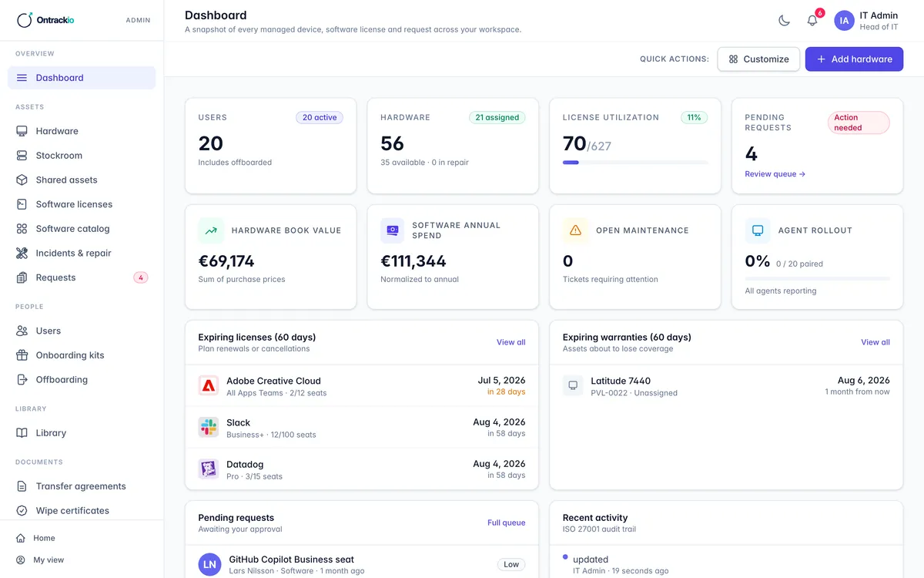
Task: Open notifications bell with badge 6
Action: pyautogui.click(x=812, y=21)
